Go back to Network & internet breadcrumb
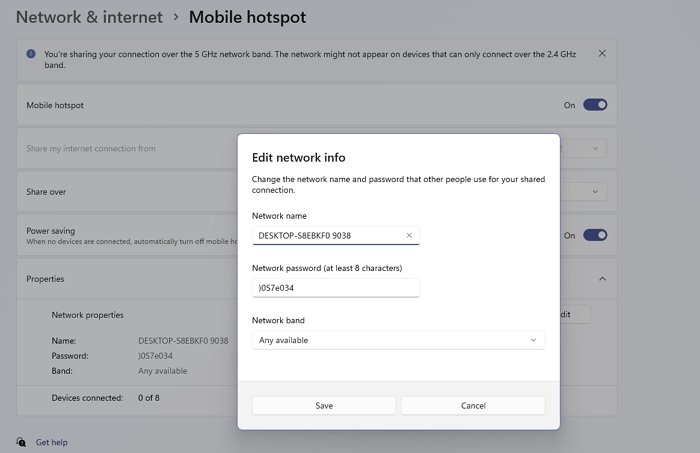 click(87, 17)
